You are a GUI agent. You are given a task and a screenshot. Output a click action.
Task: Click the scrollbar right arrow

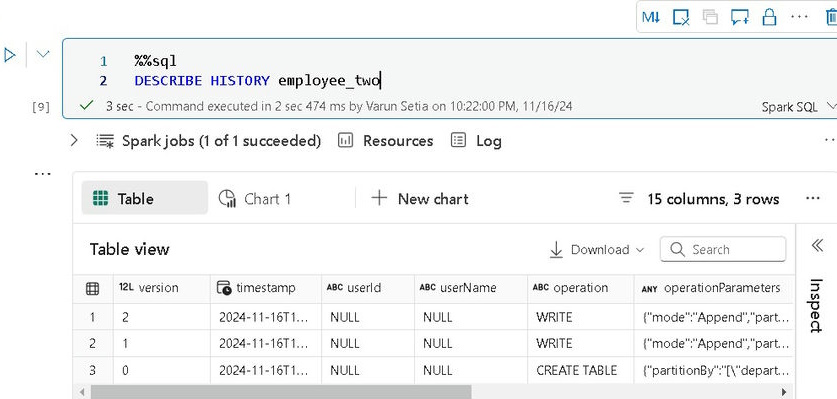(x=785, y=392)
